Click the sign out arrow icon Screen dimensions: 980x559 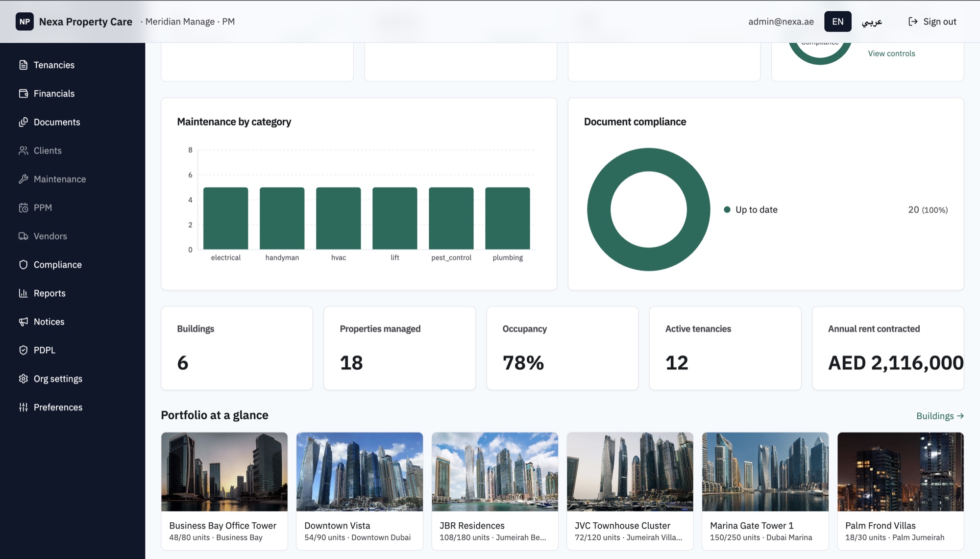tap(912, 22)
